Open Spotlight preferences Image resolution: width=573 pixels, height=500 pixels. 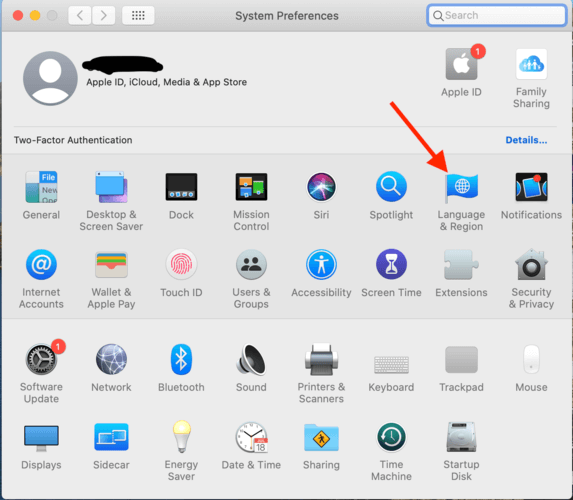coord(391,187)
